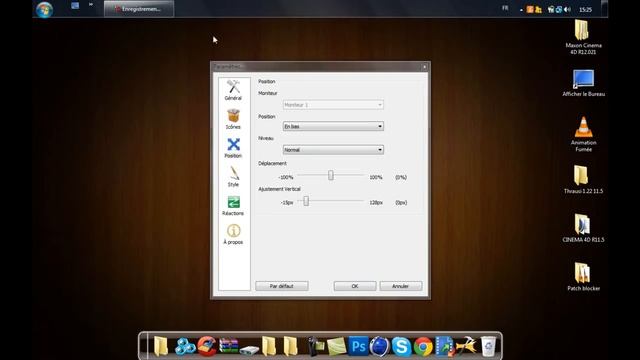Screen dimensions: 640x360
Task: Launch Photoshop from the dock
Action: click(358, 346)
